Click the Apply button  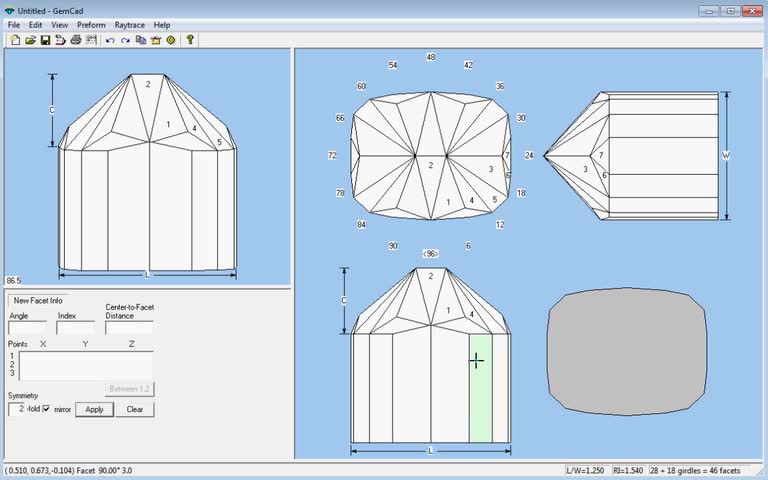pyautogui.click(x=95, y=409)
